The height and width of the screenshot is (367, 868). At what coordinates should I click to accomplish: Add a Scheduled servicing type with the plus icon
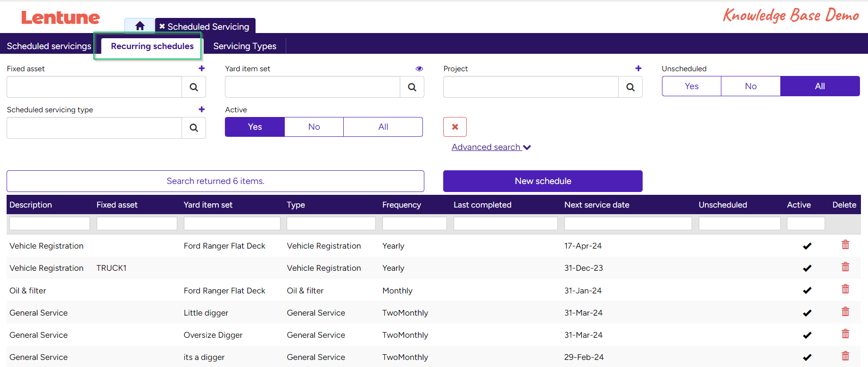click(202, 109)
